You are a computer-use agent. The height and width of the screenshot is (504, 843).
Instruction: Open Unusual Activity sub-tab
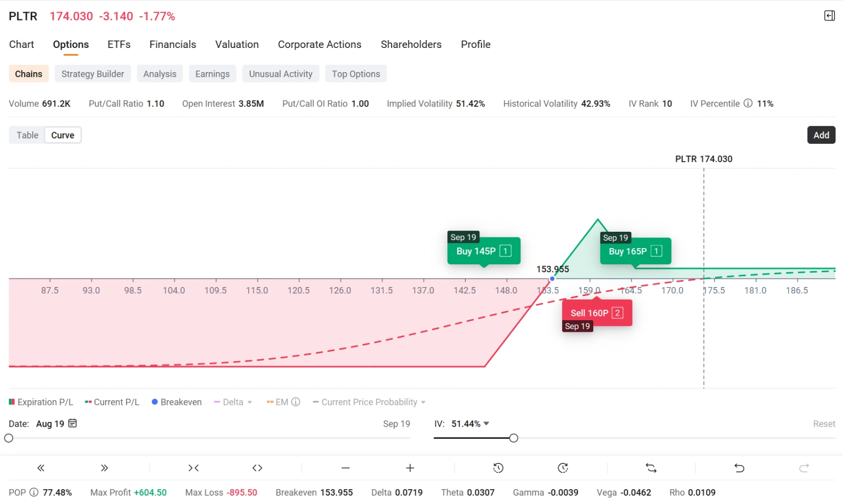pyautogui.click(x=281, y=74)
